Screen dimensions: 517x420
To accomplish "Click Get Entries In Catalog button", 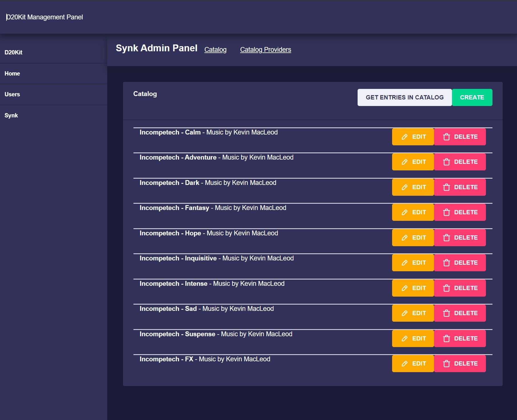I will point(405,97).
